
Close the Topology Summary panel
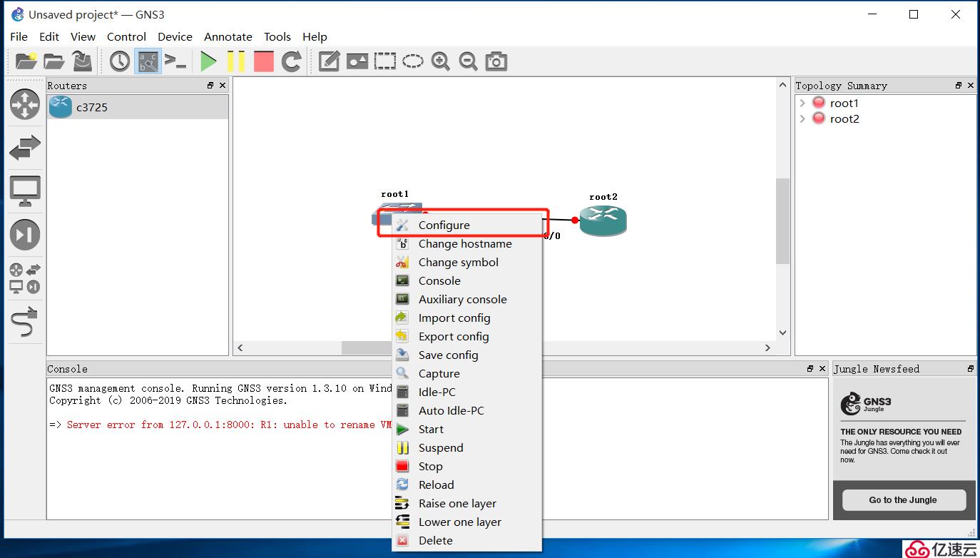(971, 85)
